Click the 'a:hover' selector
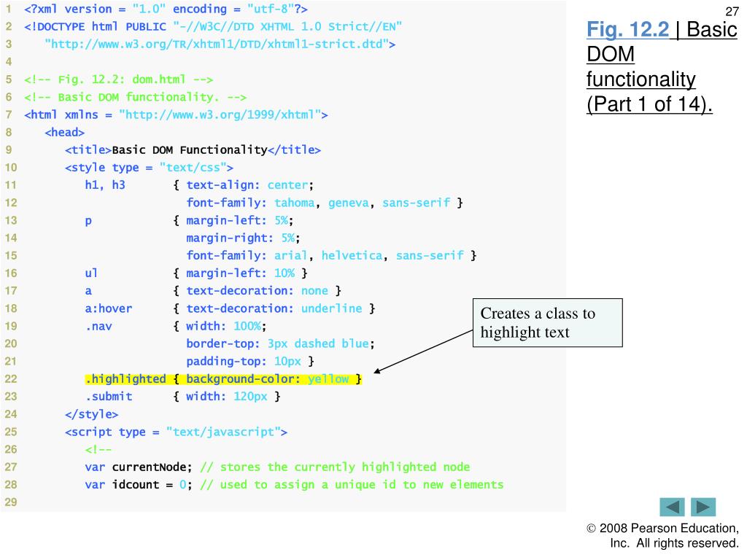 109,308
